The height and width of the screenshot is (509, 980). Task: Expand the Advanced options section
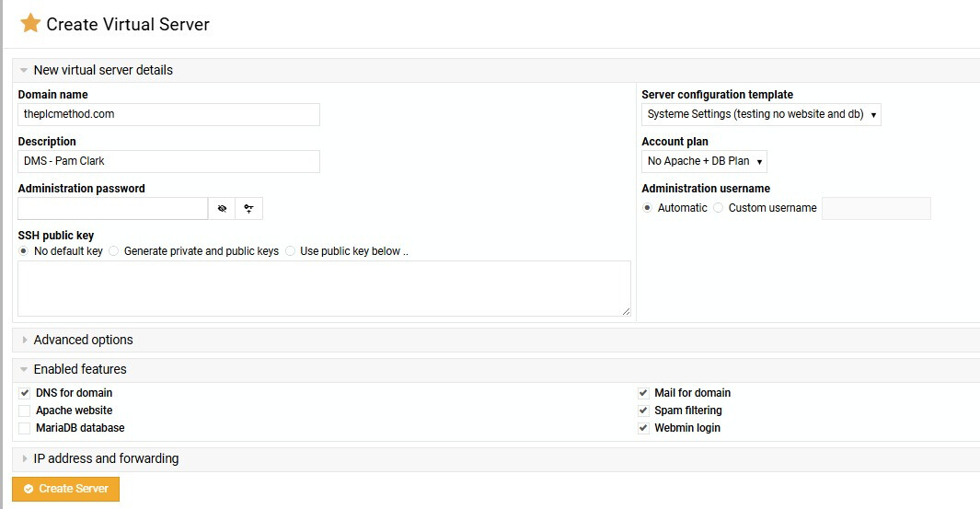(x=83, y=340)
